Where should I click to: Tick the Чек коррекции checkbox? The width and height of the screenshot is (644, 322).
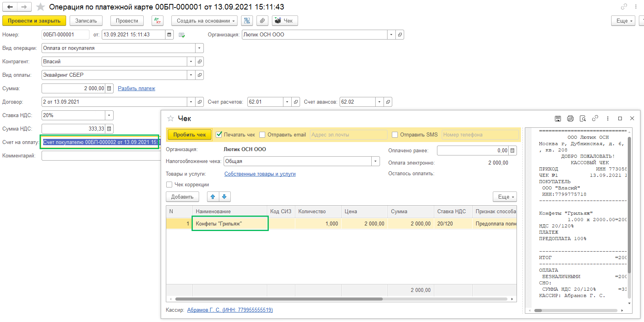coord(169,185)
